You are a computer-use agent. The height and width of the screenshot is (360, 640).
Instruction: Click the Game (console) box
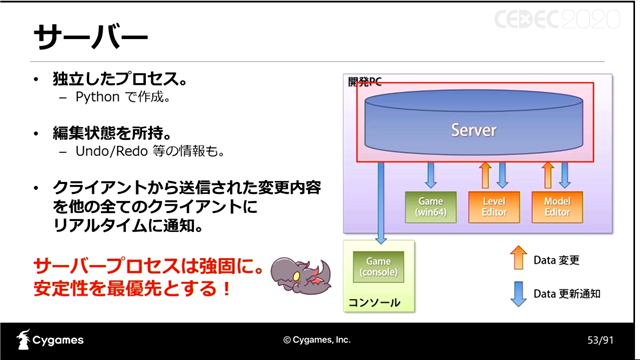378,267
